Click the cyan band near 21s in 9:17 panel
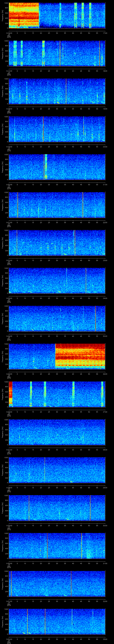The height and width of the screenshot is (644, 114). pos(44,53)
